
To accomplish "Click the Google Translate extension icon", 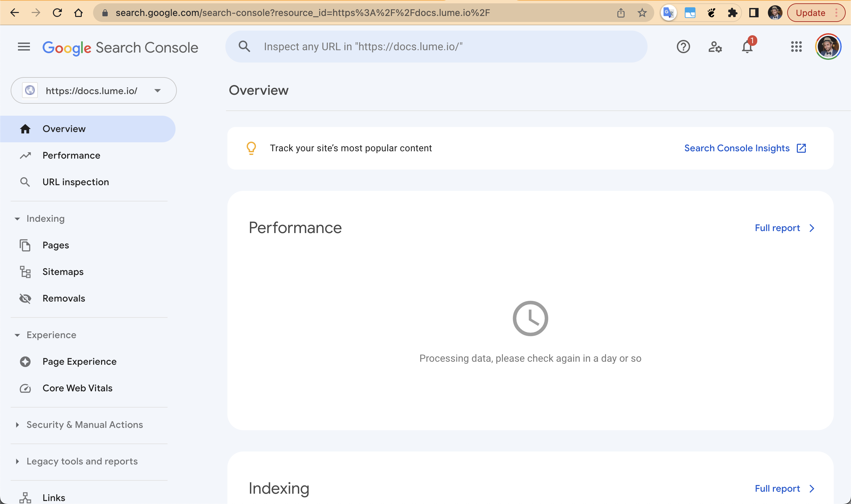I will coord(668,13).
